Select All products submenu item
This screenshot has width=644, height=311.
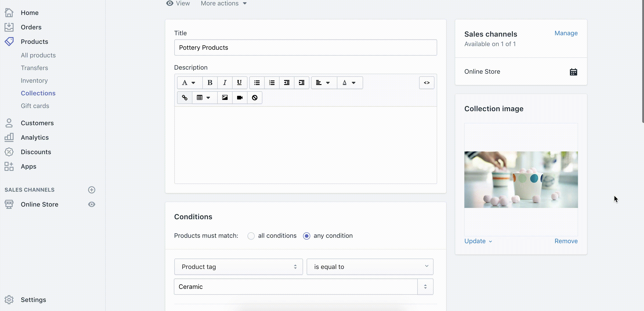pos(38,55)
